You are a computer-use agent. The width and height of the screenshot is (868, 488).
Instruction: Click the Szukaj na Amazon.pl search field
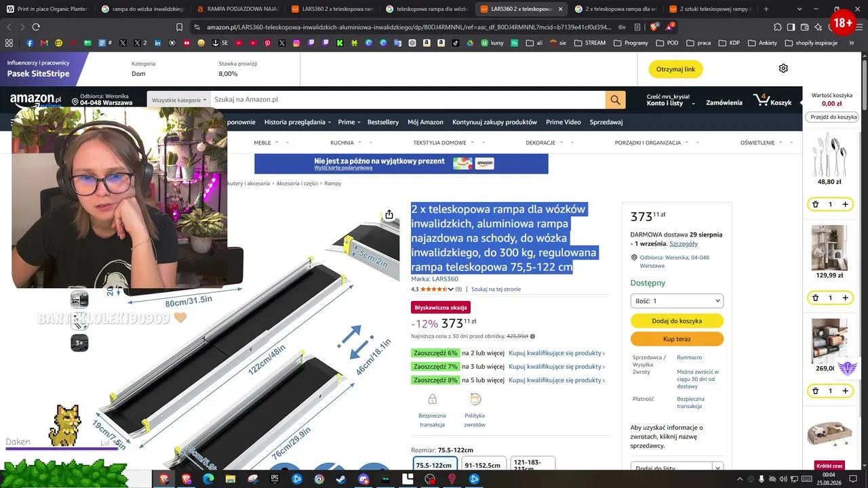(x=408, y=100)
